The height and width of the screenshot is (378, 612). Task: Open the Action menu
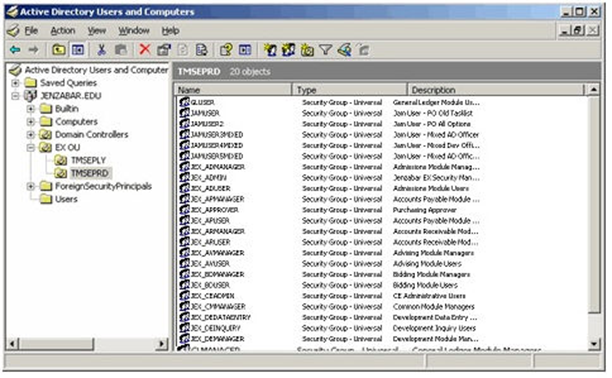point(63,31)
